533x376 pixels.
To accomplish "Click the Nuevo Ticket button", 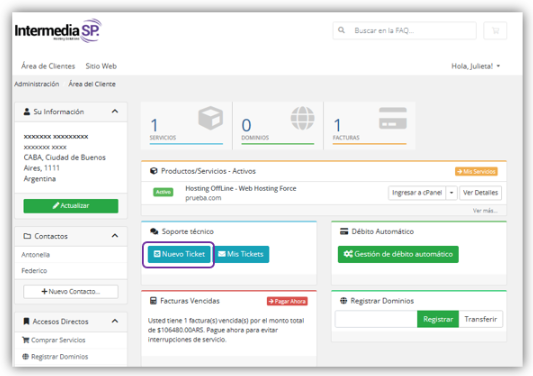I will (x=179, y=254).
